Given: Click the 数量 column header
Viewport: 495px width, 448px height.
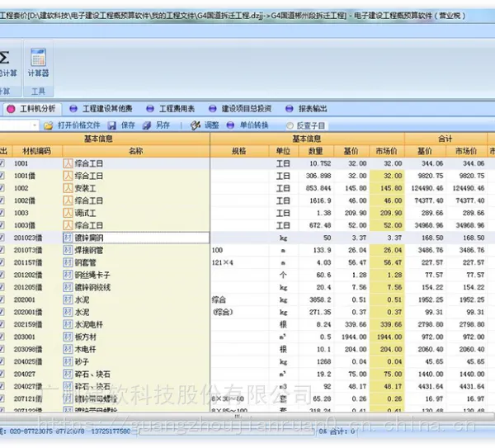Looking at the screenshot, I should 316,151.
